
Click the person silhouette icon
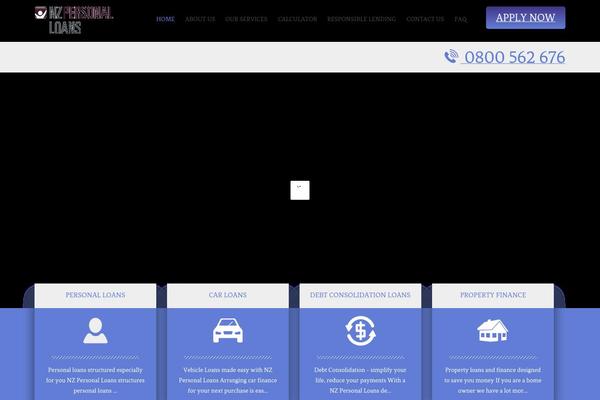coord(95,331)
